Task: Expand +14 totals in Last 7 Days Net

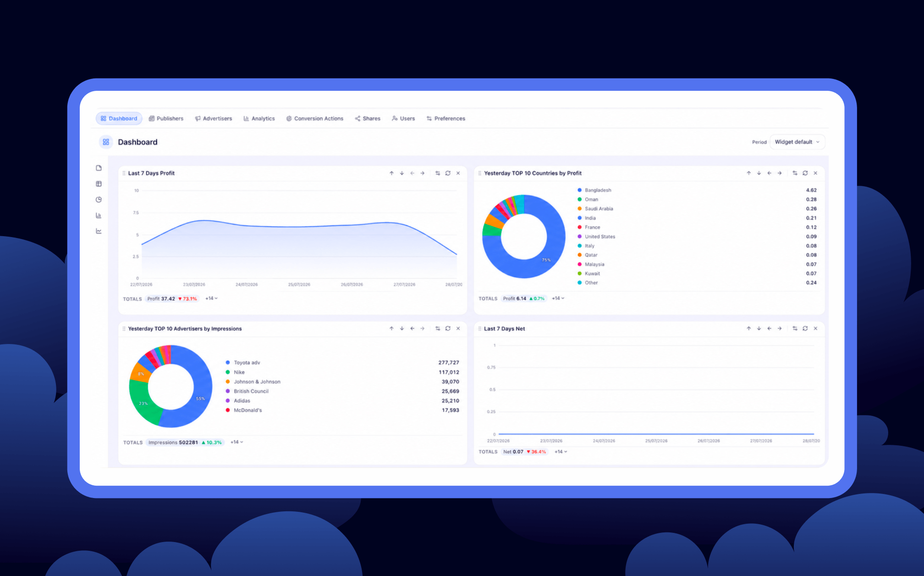Action: [561, 452]
